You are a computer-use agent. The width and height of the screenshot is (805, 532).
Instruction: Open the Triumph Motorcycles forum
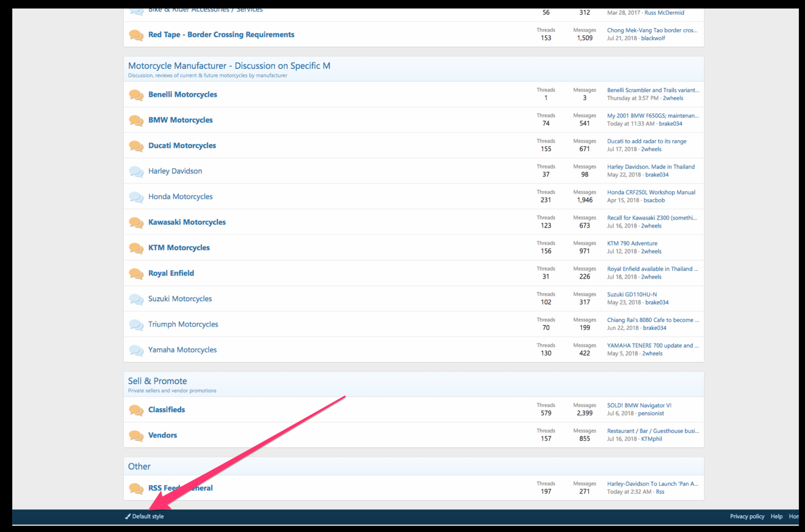pos(183,324)
